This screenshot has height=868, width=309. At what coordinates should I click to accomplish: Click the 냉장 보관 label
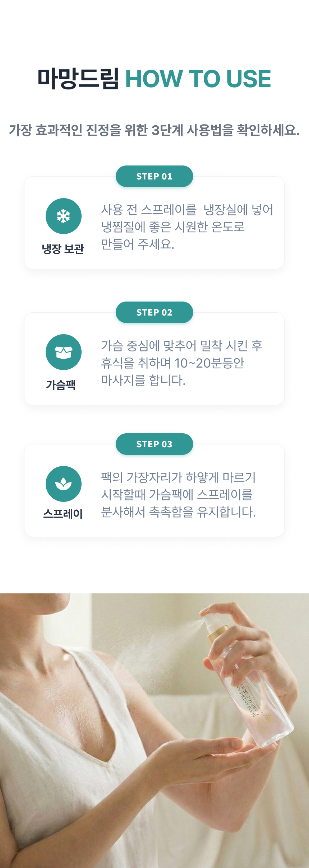click(x=63, y=249)
